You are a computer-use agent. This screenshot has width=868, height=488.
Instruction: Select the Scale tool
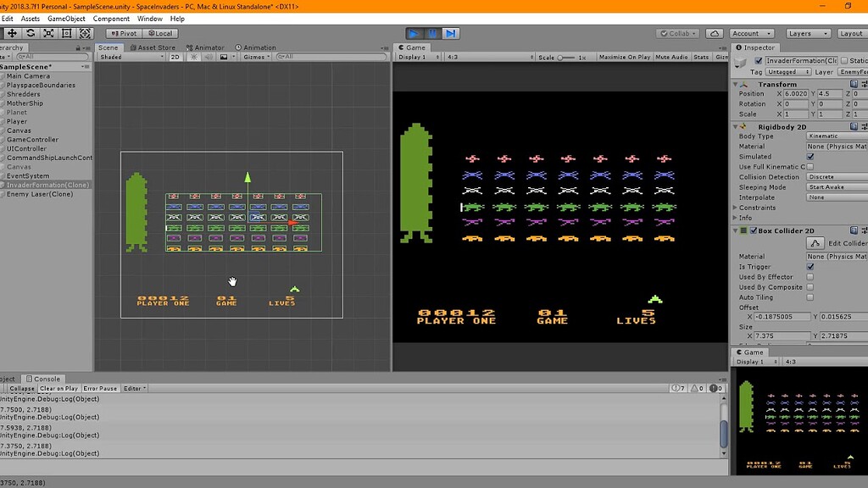pyautogui.click(x=49, y=34)
